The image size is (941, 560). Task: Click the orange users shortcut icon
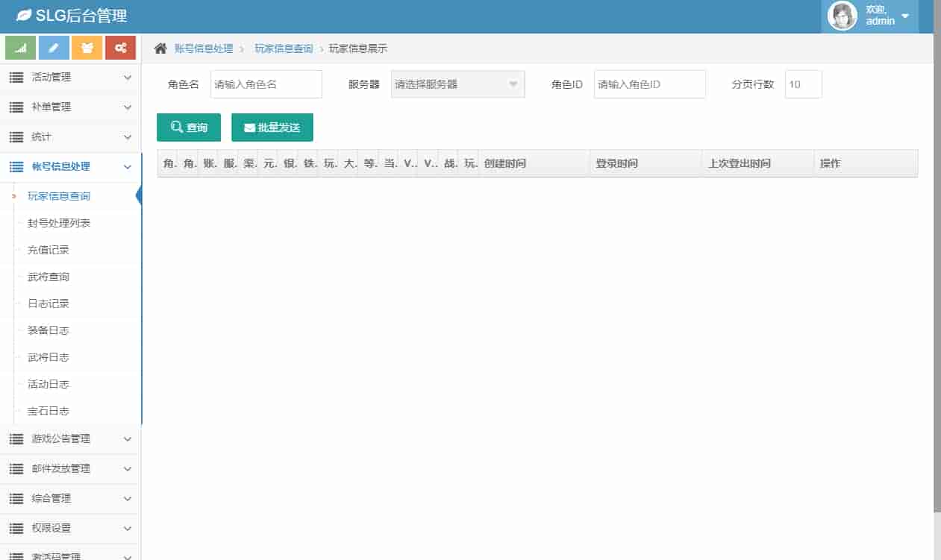[x=87, y=48]
